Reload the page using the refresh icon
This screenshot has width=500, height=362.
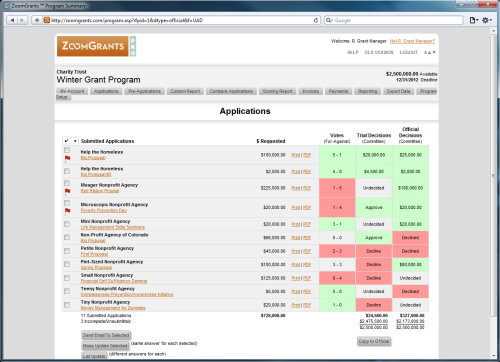point(316,20)
